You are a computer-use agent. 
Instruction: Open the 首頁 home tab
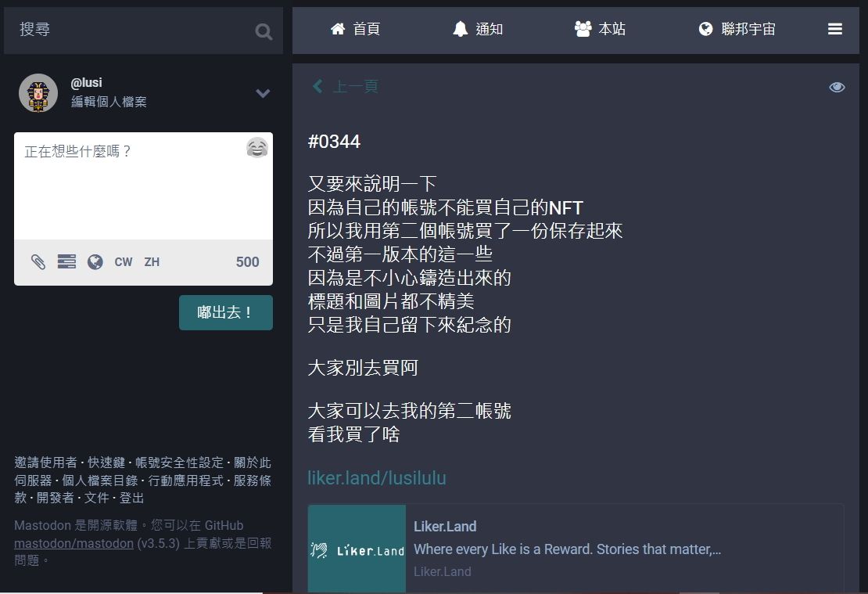(355, 29)
